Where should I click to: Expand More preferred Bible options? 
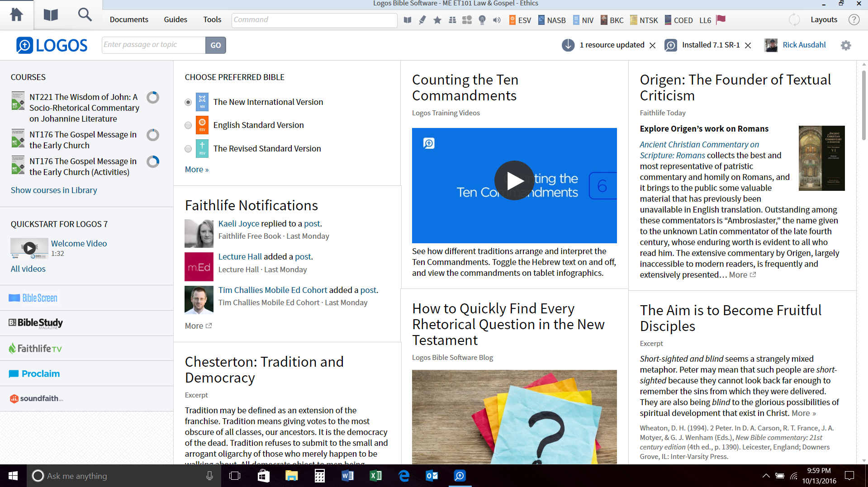point(197,169)
